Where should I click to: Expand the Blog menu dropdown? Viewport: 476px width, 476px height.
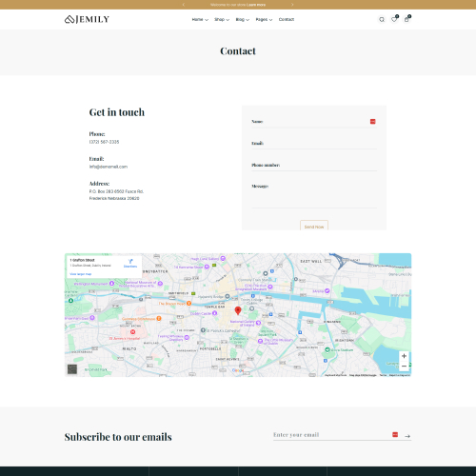(x=242, y=19)
